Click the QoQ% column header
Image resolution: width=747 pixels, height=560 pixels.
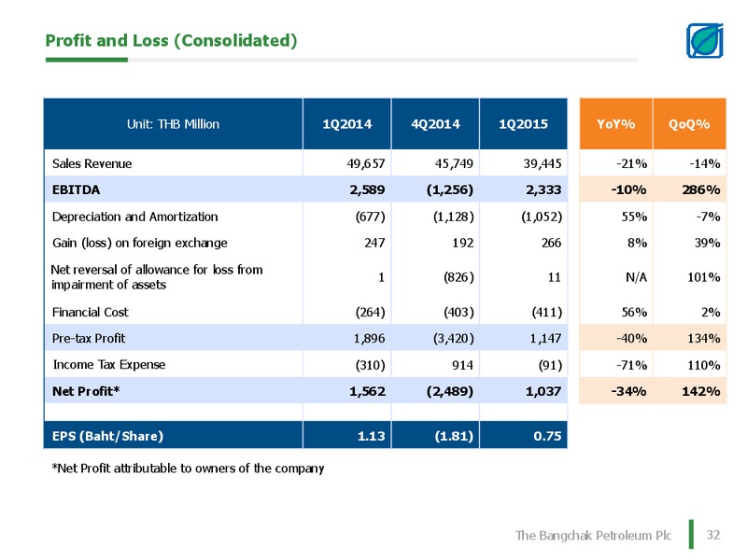(689, 124)
